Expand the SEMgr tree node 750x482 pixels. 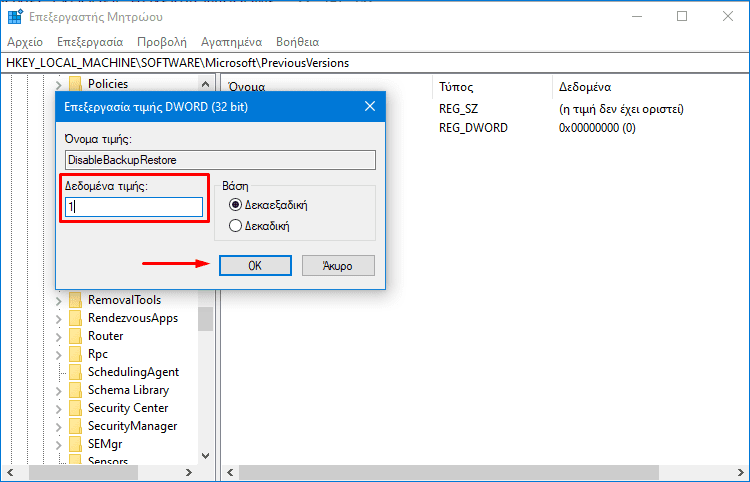coord(58,445)
